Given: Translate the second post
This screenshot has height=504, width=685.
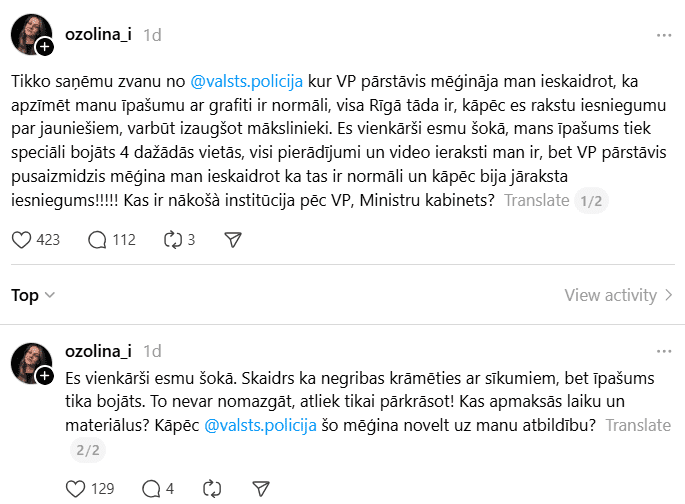Looking at the screenshot, I should pos(638,425).
